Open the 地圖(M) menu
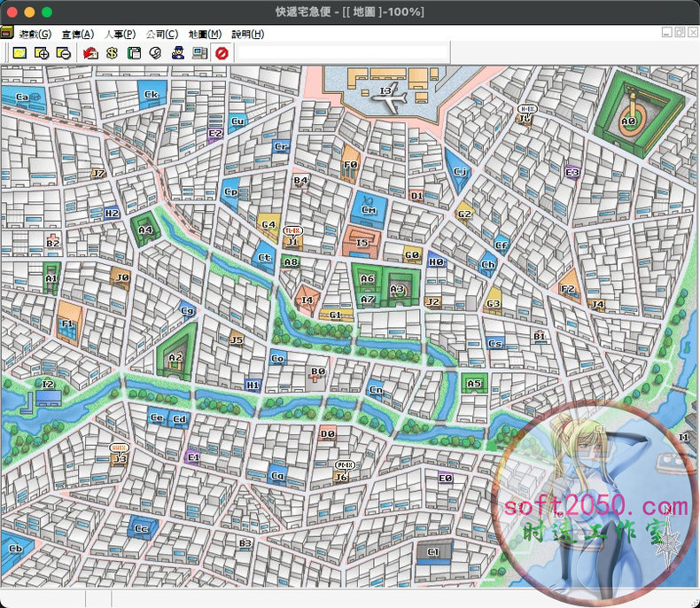700x608 pixels. [205, 34]
